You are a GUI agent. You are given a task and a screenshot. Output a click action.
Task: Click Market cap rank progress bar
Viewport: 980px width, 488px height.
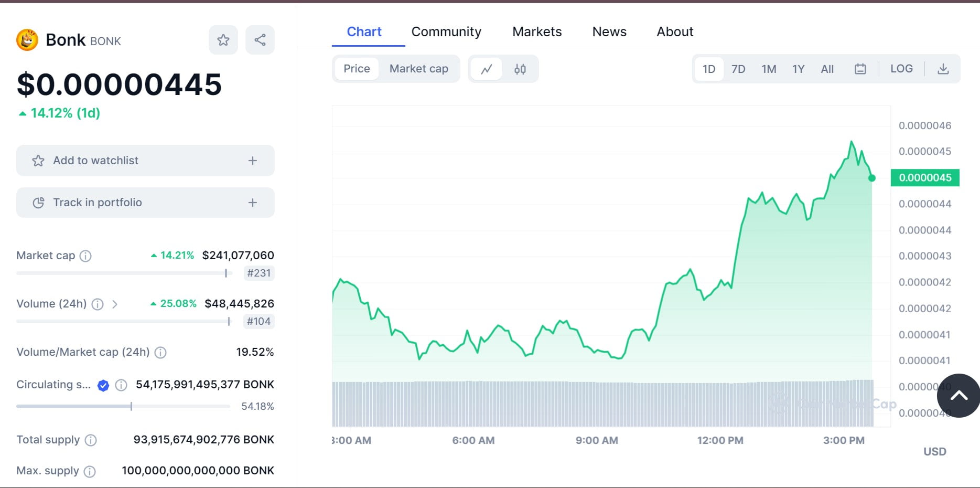(x=124, y=273)
